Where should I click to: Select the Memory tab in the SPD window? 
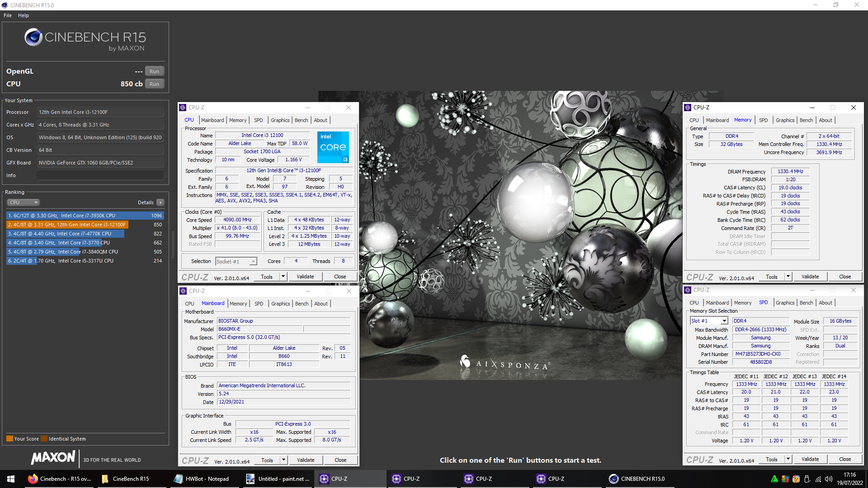click(x=742, y=303)
